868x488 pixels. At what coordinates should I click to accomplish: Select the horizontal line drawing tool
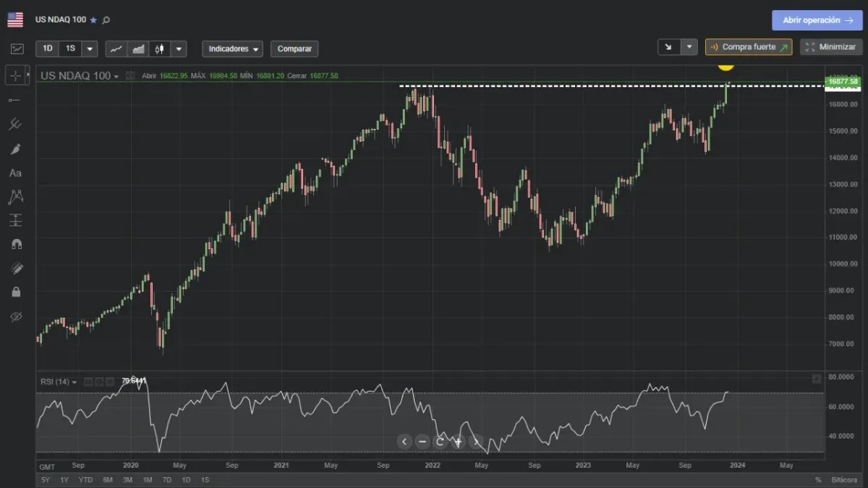point(15,100)
